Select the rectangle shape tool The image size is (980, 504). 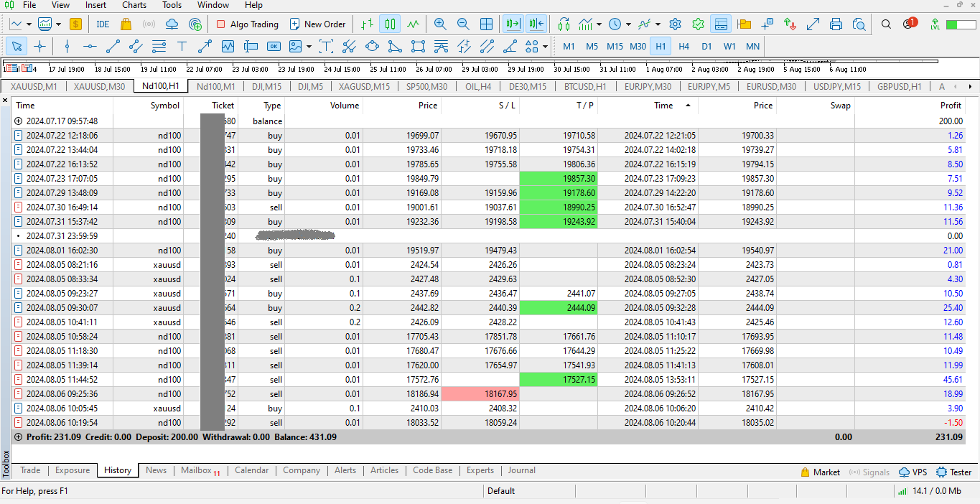pyautogui.click(x=418, y=47)
